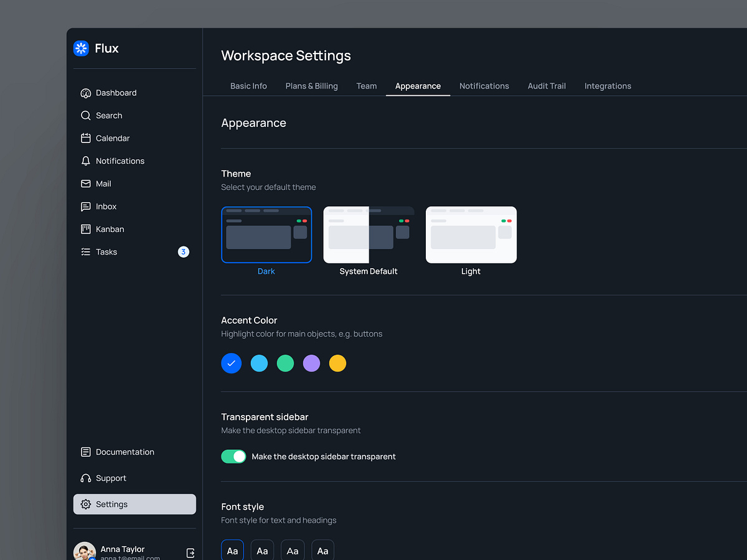747x560 pixels.
Task: Open Mail via the envelope icon
Action: pos(85,184)
